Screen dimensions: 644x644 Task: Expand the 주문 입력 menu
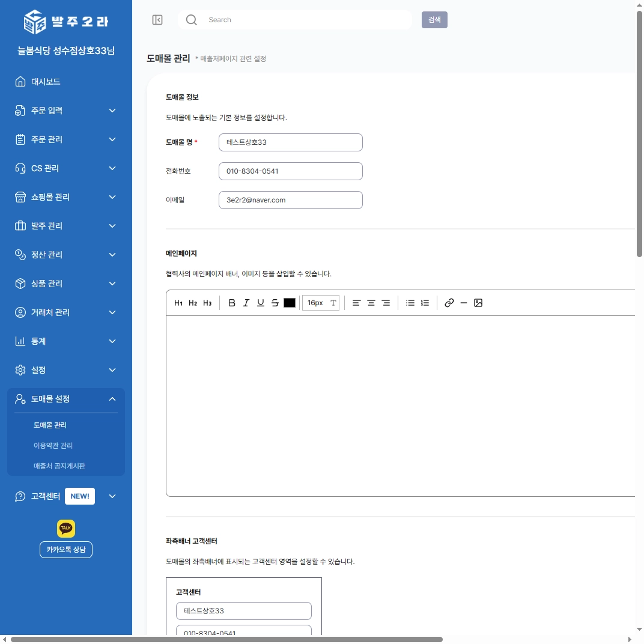coord(66,111)
